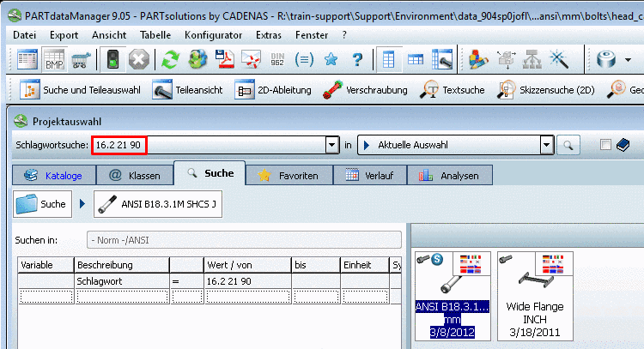Click the Teileansicht button
Viewport: 644px width, 349px height.
187,90
